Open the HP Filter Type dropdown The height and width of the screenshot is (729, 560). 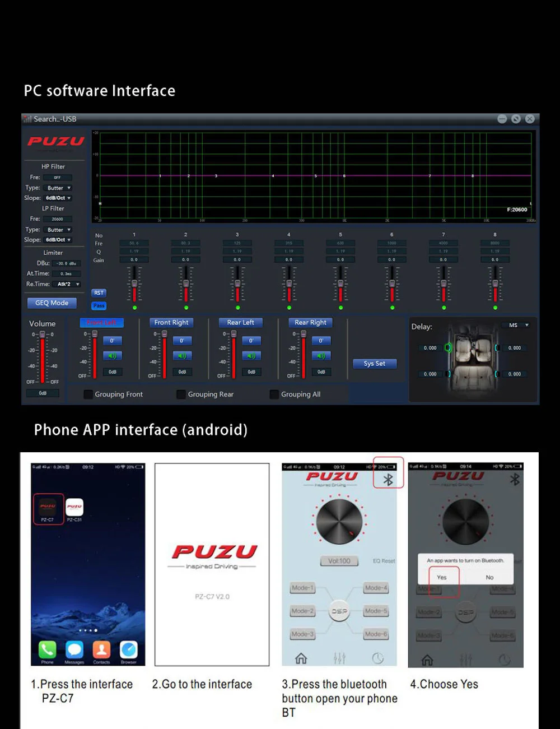coord(58,188)
